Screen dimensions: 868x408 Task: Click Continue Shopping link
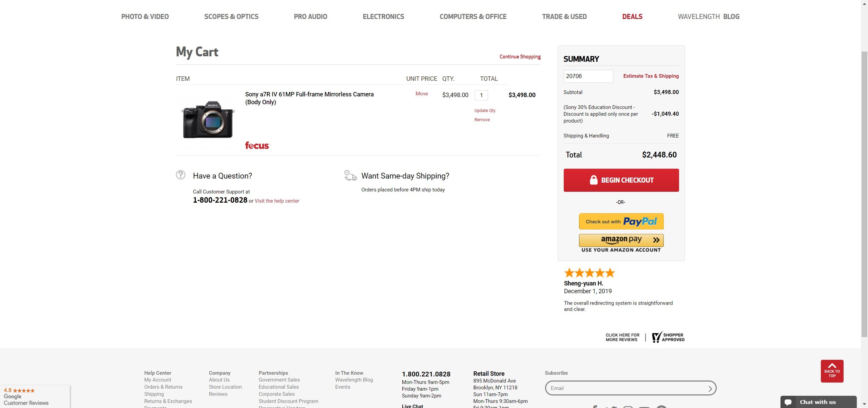520,57
